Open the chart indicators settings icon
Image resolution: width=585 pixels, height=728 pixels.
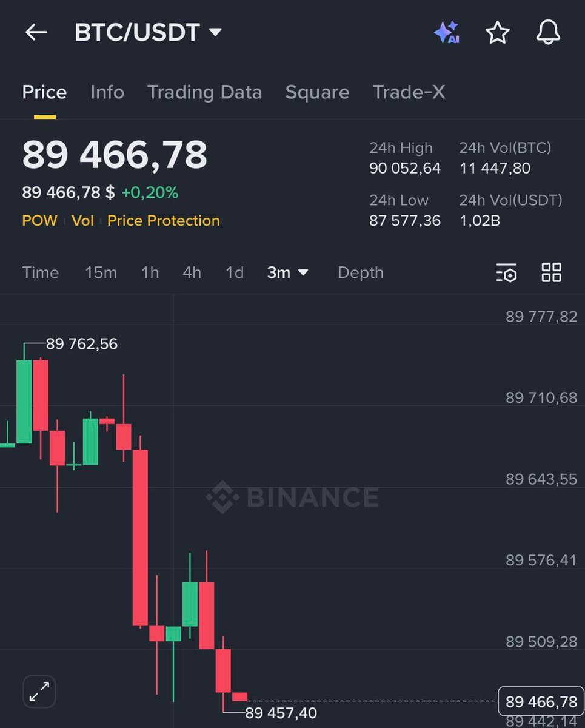coord(506,273)
